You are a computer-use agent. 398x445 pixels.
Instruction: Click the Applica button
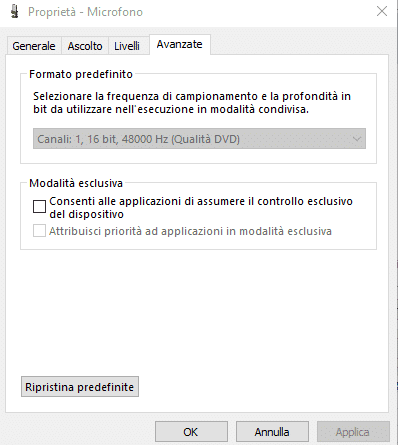tap(353, 432)
